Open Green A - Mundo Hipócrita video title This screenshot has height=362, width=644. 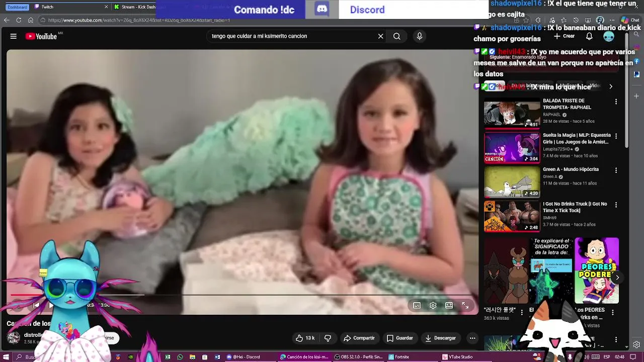[x=571, y=169]
